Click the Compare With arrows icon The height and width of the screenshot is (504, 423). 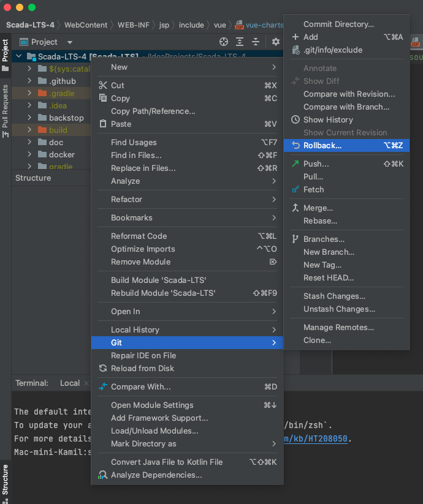[x=103, y=386]
